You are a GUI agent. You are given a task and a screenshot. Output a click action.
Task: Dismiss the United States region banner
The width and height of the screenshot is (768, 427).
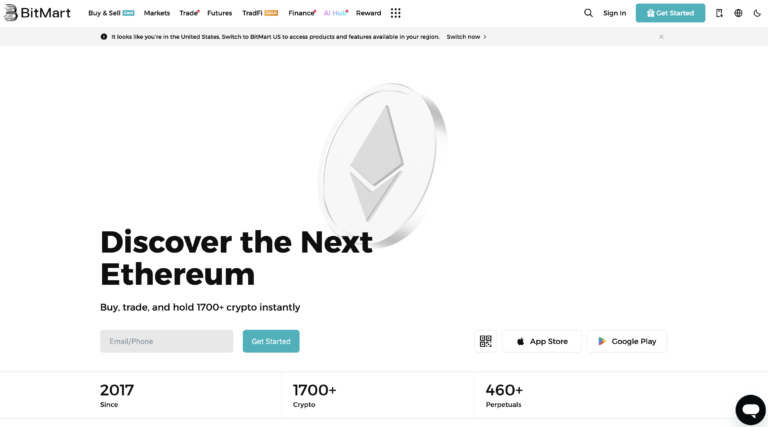tap(661, 37)
